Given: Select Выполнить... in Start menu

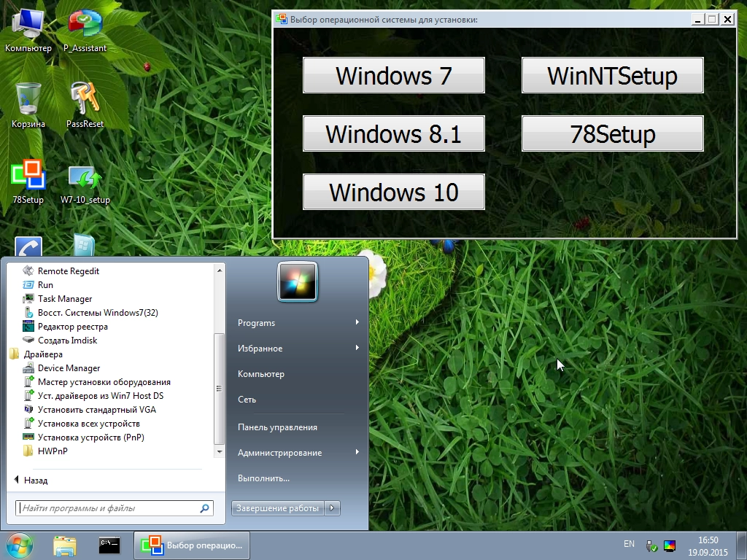Looking at the screenshot, I should [263, 478].
